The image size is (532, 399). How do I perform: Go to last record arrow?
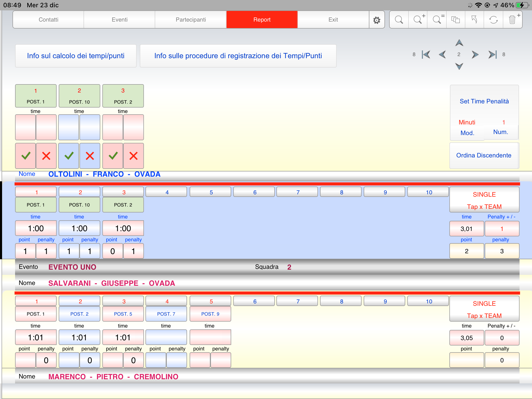tap(492, 55)
